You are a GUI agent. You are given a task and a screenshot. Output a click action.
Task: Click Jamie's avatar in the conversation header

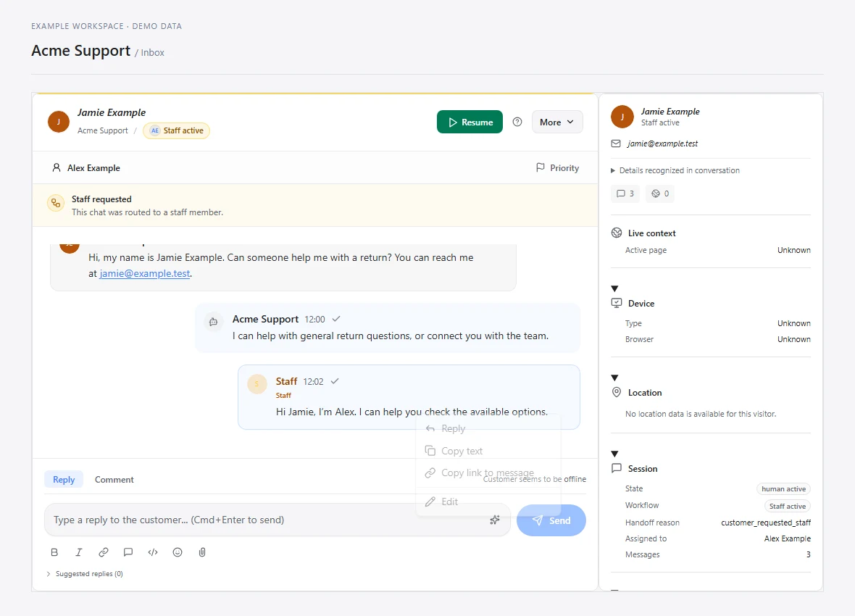pos(59,122)
